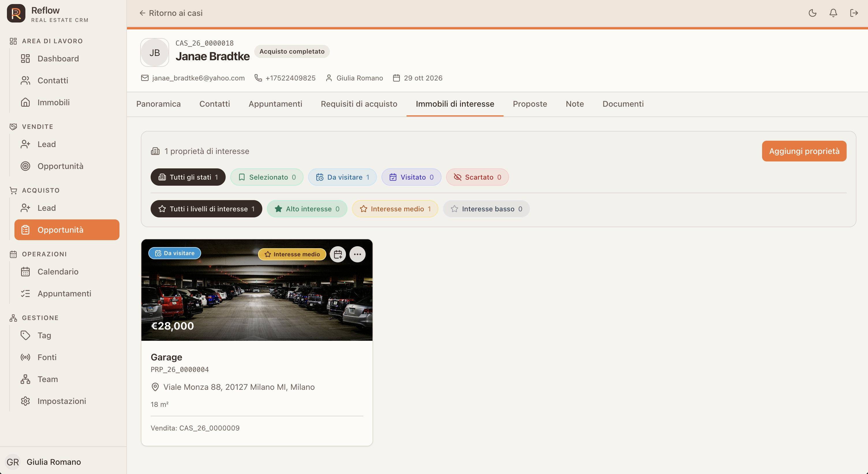This screenshot has height=474, width=868.
Task: Click Vendita: CAS_26_0000009 reference
Action: [x=195, y=428]
